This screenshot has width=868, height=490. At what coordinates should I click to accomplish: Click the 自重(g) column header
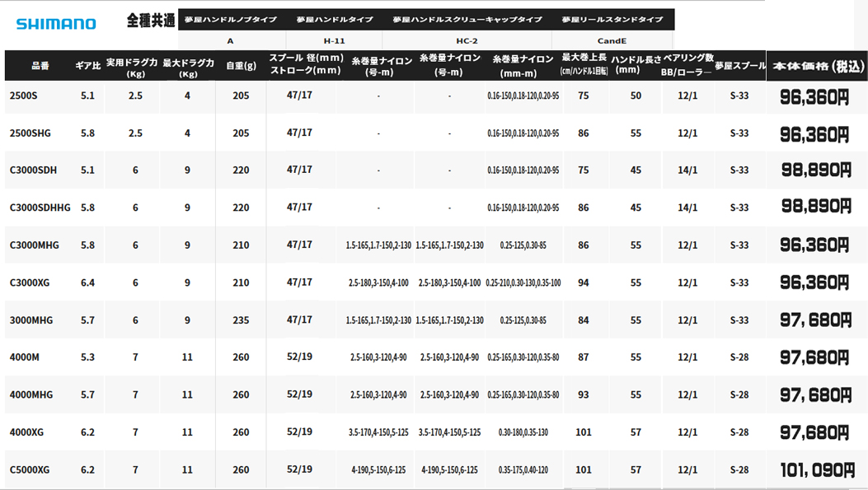pos(241,65)
